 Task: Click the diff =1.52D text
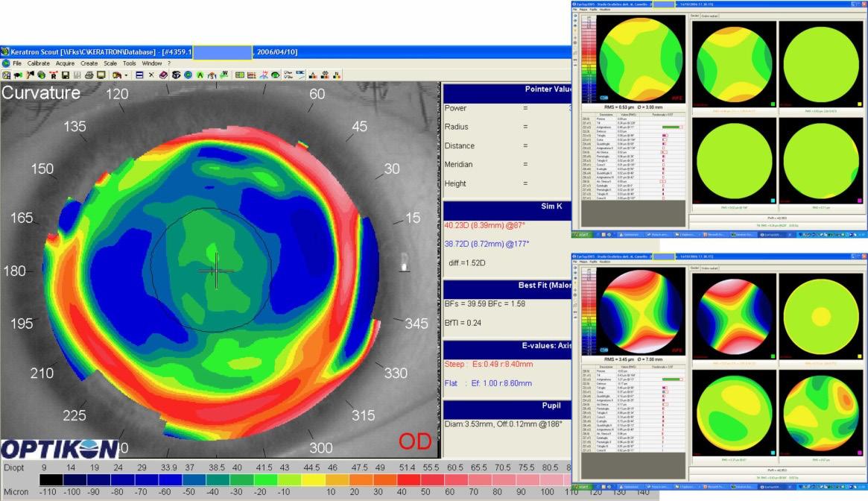(x=466, y=262)
